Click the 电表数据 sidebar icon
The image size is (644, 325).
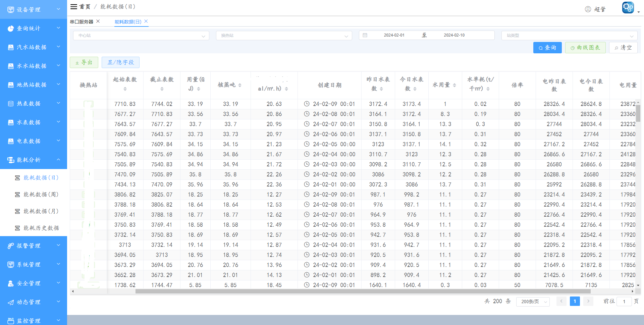point(11,141)
